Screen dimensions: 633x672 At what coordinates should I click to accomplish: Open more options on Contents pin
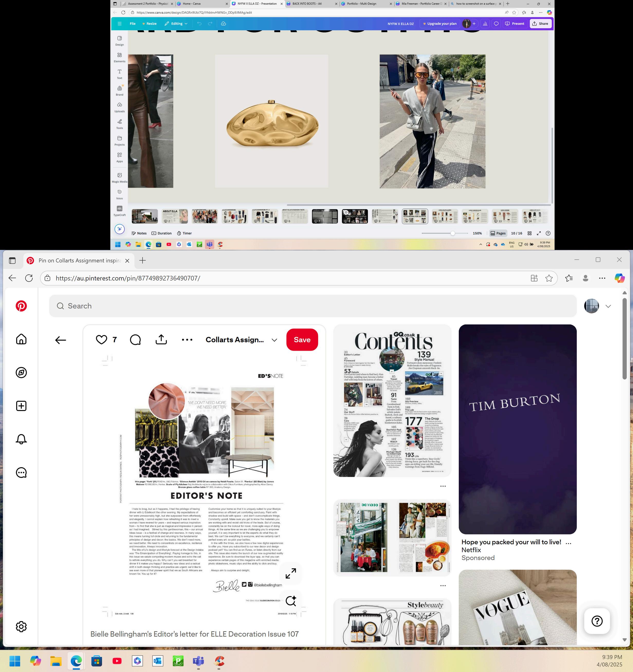click(x=443, y=486)
